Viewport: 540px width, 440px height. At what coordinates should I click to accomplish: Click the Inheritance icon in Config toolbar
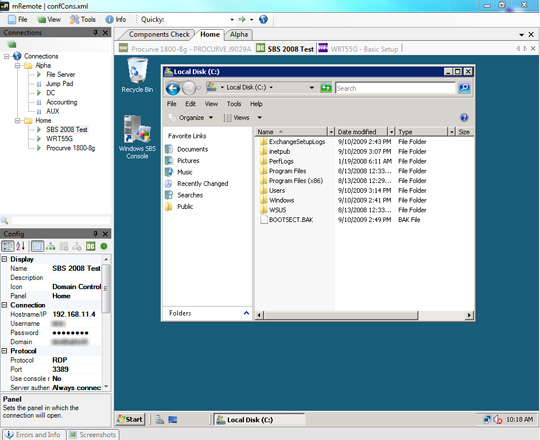(51, 246)
